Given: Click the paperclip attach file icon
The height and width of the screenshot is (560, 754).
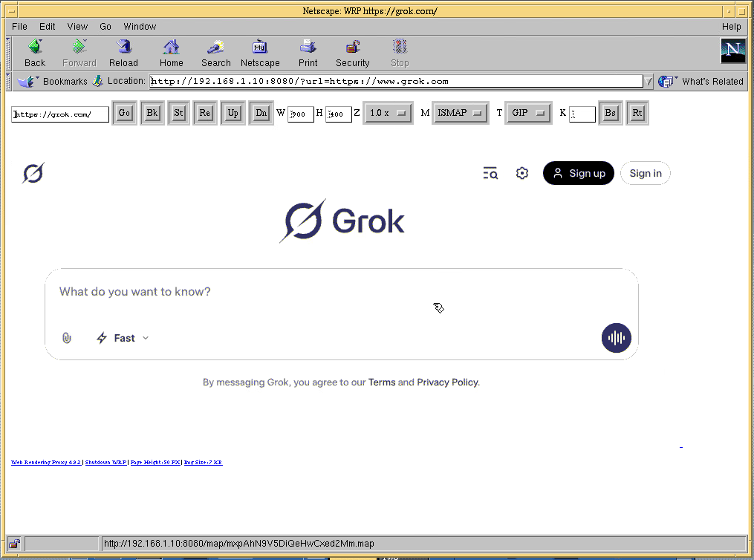Looking at the screenshot, I should [x=67, y=338].
